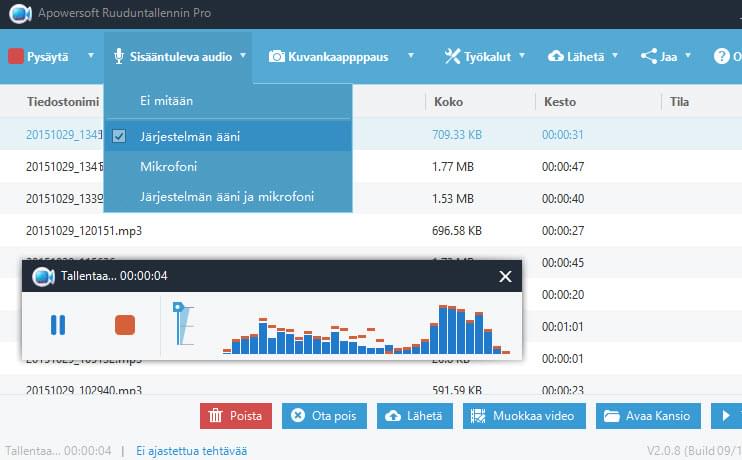This screenshot has height=460, width=742.
Task: Pause recording in the floating recorder bar
Action: (58, 324)
